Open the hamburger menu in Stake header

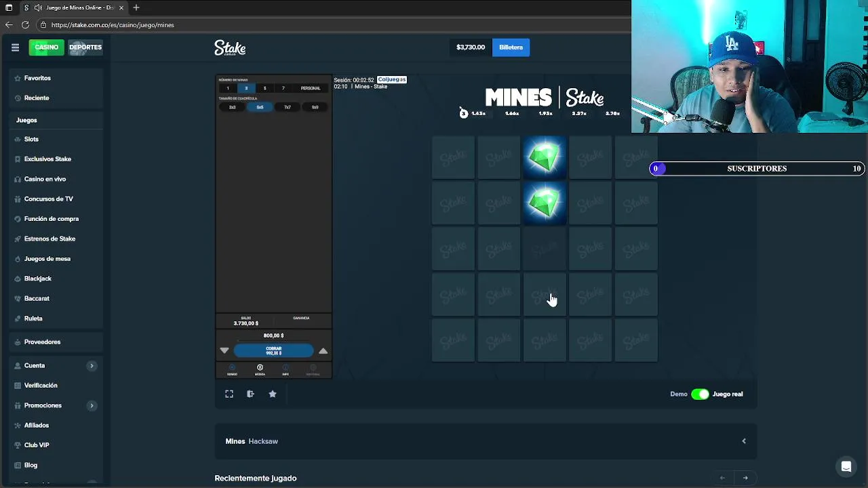point(15,47)
